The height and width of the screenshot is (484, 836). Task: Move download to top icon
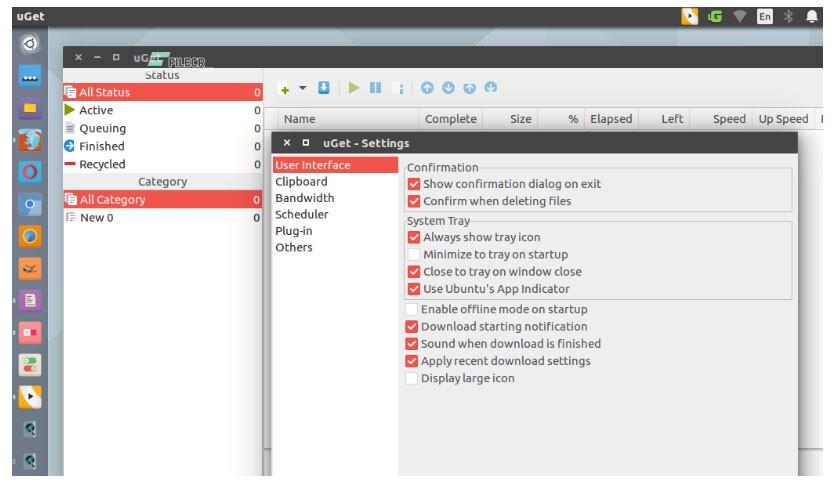[469, 88]
